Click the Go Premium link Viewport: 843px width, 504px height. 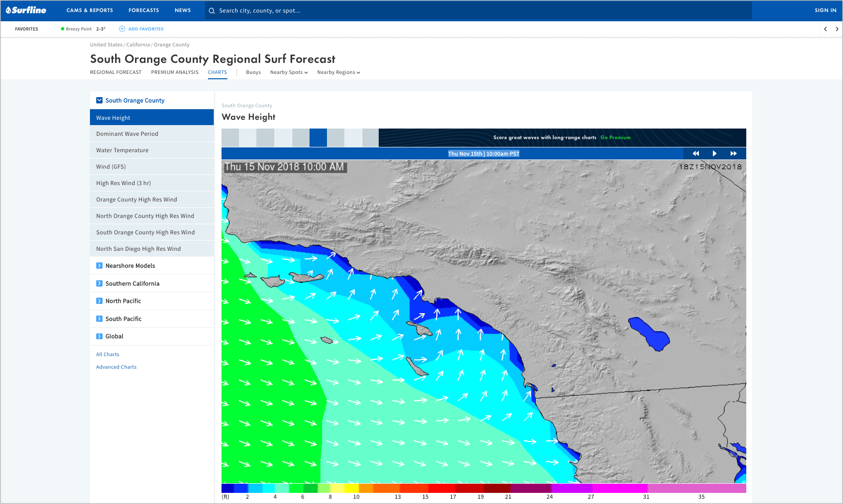(x=615, y=138)
